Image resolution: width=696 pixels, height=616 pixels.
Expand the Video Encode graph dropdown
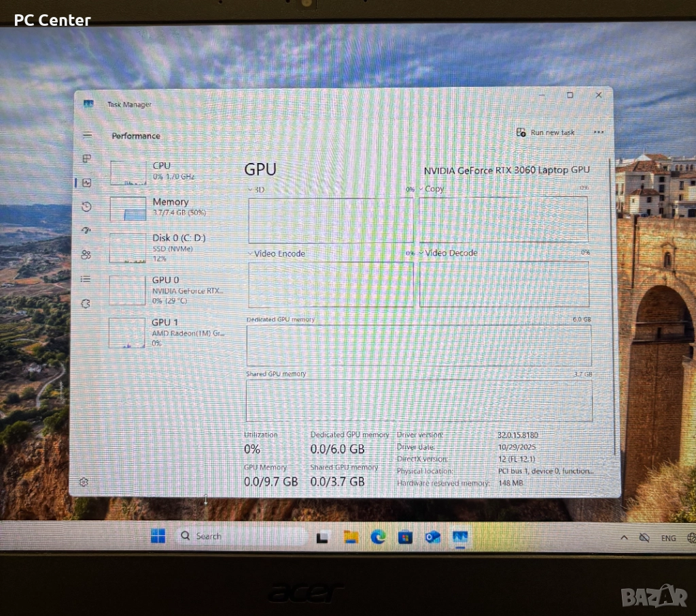point(250,253)
